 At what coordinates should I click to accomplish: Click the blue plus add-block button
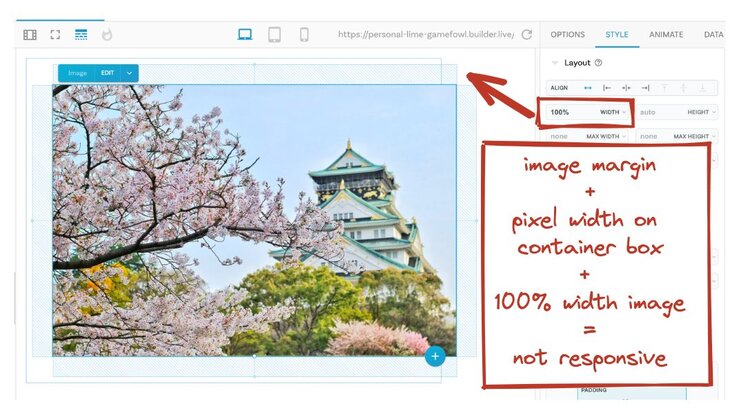(435, 356)
